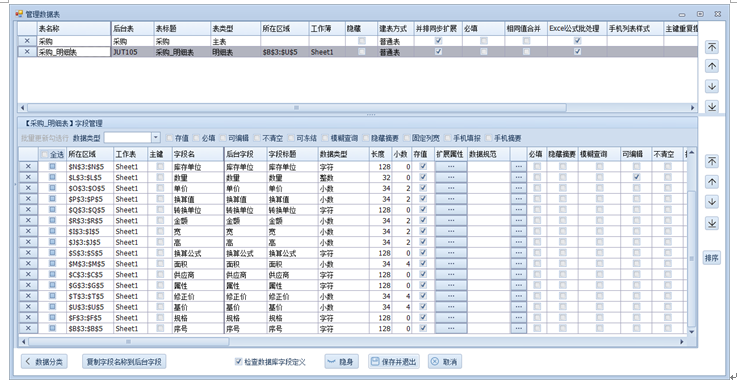Image resolution: width=737 pixels, height=382 pixels.
Task: Delete the 单价 field row with X icon
Action: point(28,188)
